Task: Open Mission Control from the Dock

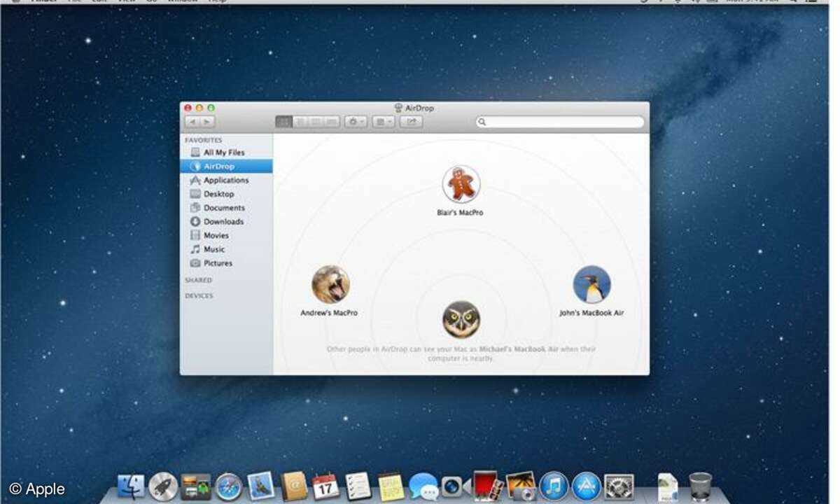Action: coord(195,486)
